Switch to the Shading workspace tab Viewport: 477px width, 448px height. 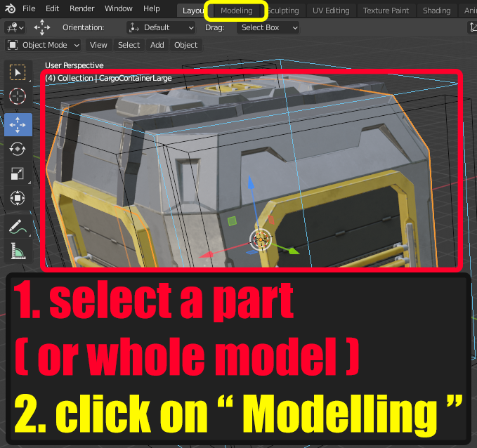436,11
